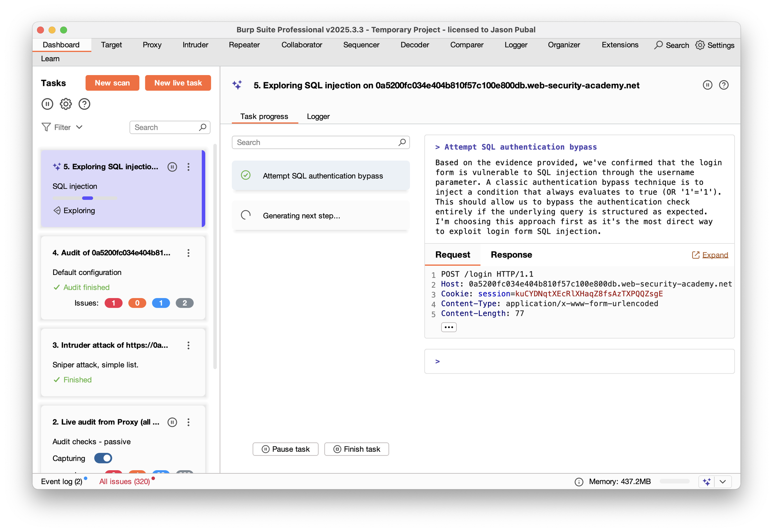Click the memory usage bar in status bar

[674, 481]
